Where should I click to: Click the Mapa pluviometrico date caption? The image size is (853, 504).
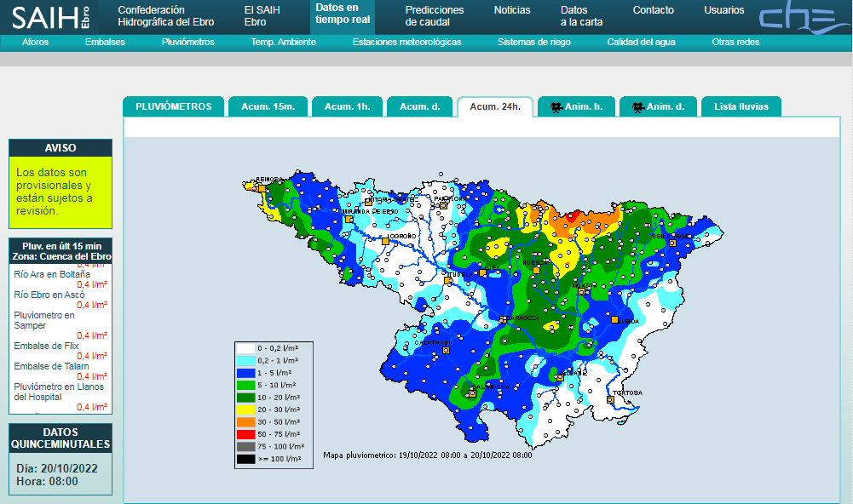(428, 455)
